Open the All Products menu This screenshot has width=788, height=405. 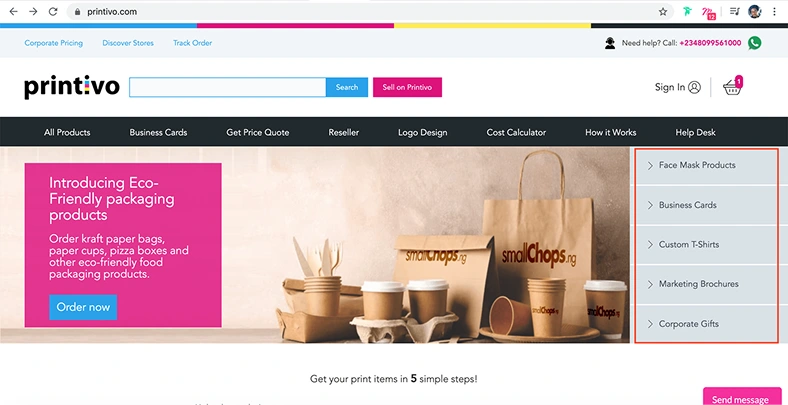pos(67,133)
